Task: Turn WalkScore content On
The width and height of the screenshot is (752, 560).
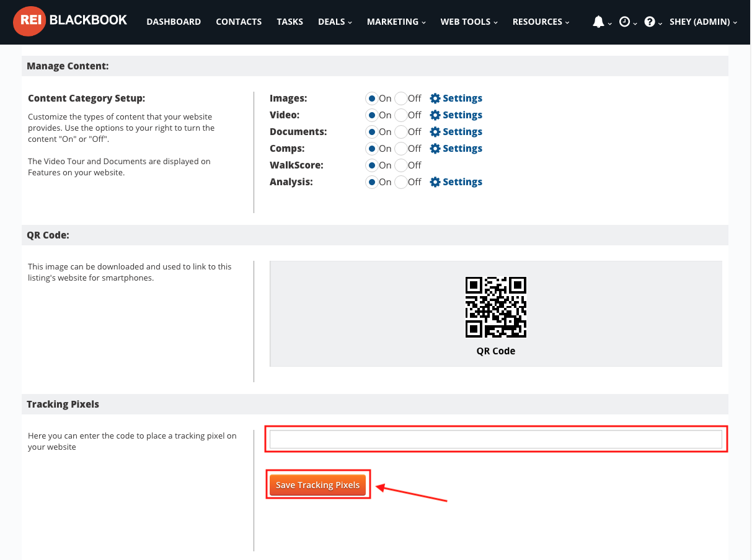Action: pos(372,165)
